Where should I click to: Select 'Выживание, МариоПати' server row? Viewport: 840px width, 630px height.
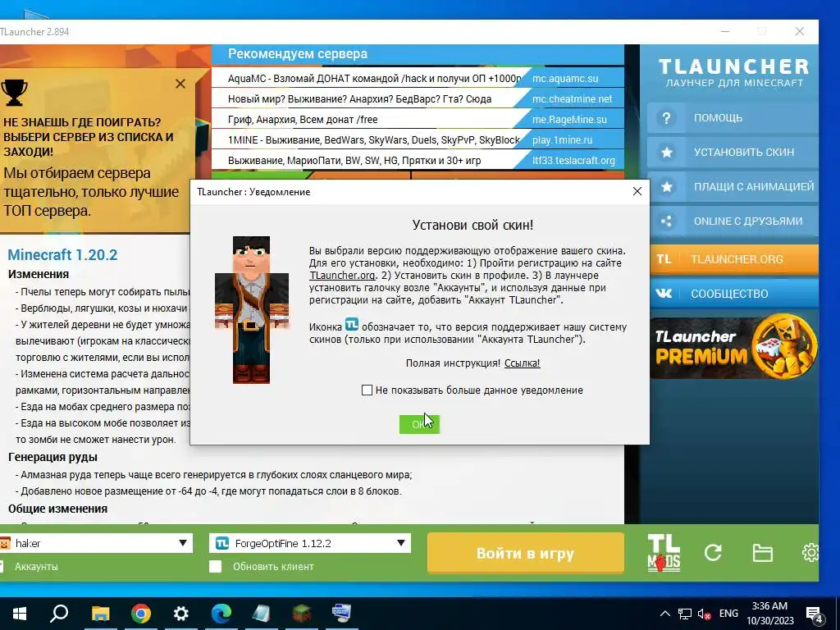[x=418, y=160]
